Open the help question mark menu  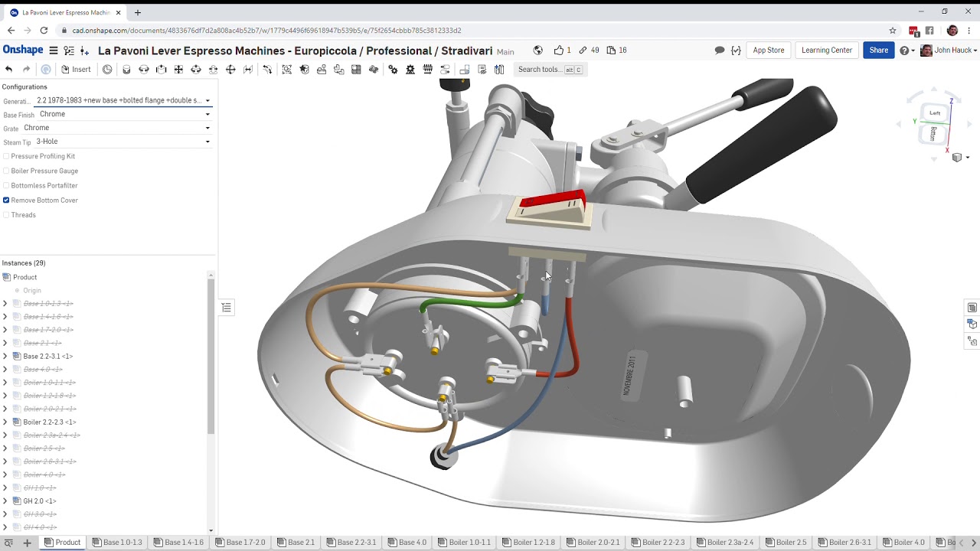pyautogui.click(x=906, y=51)
